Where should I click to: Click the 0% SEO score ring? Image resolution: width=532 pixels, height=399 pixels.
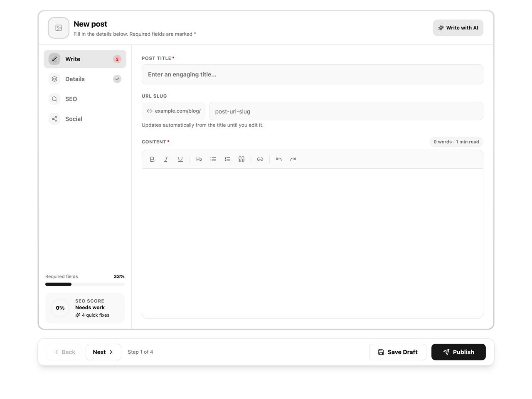[x=60, y=308]
